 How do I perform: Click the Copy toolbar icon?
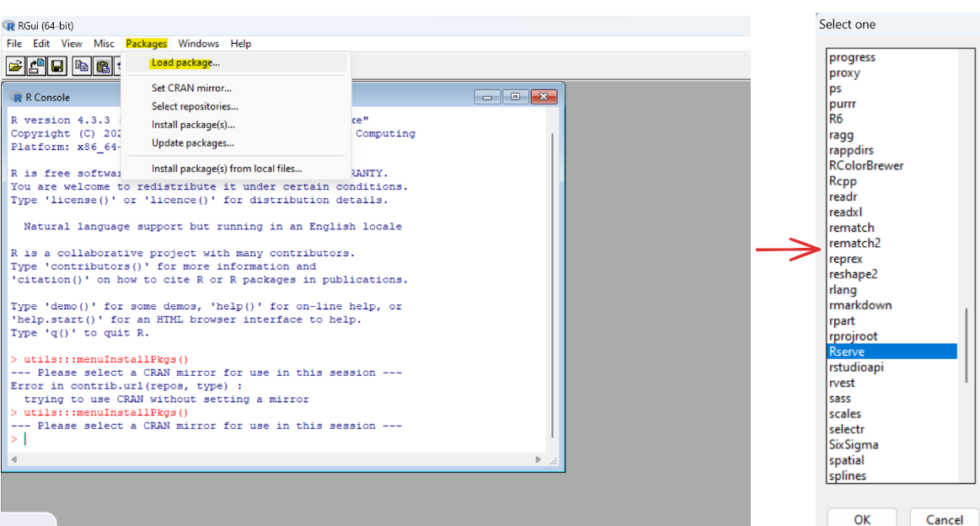81,66
